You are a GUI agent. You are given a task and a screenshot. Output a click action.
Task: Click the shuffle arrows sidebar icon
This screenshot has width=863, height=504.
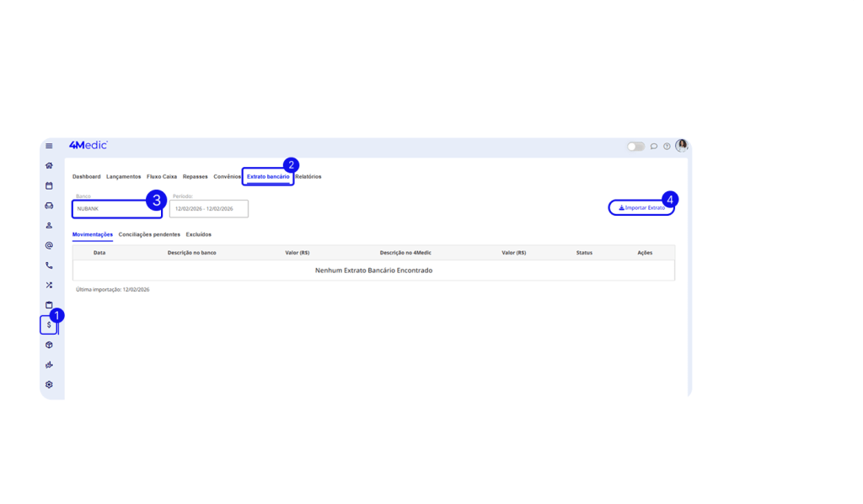[x=49, y=285]
